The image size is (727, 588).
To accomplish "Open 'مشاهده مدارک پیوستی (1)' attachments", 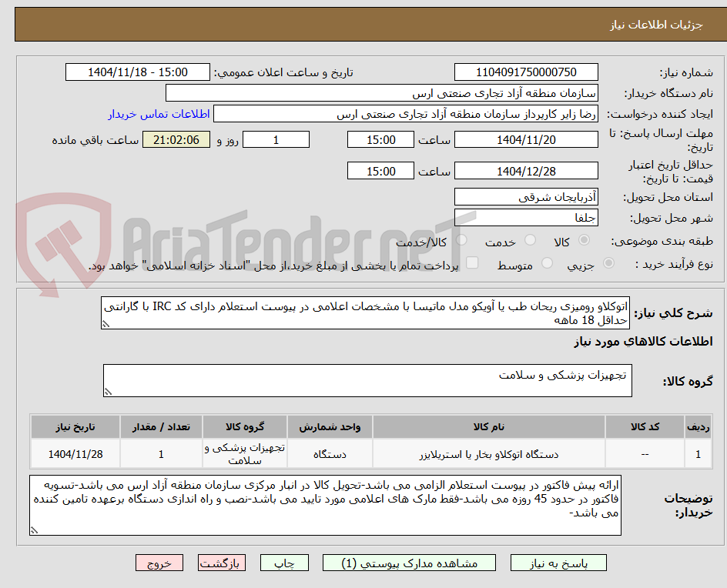I will coord(409,563).
